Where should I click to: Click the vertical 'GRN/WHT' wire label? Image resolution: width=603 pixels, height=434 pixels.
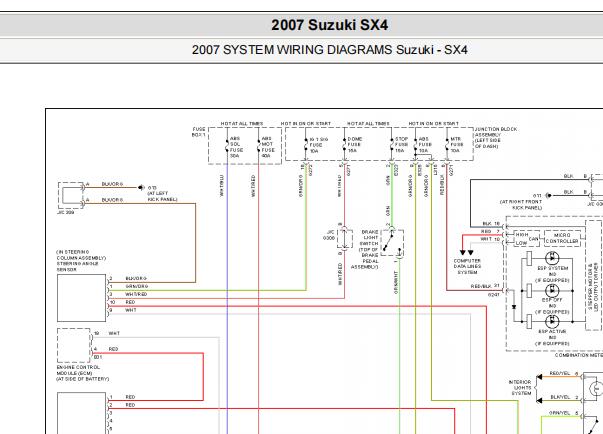(396, 283)
